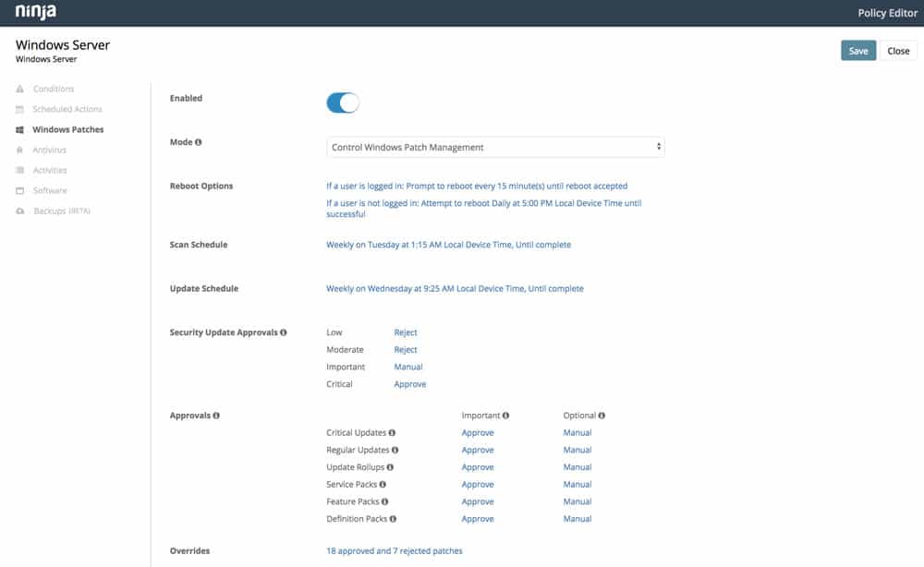The width and height of the screenshot is (924, 567).
Task: Click the Activities list icon
Action: click(19, 170)
